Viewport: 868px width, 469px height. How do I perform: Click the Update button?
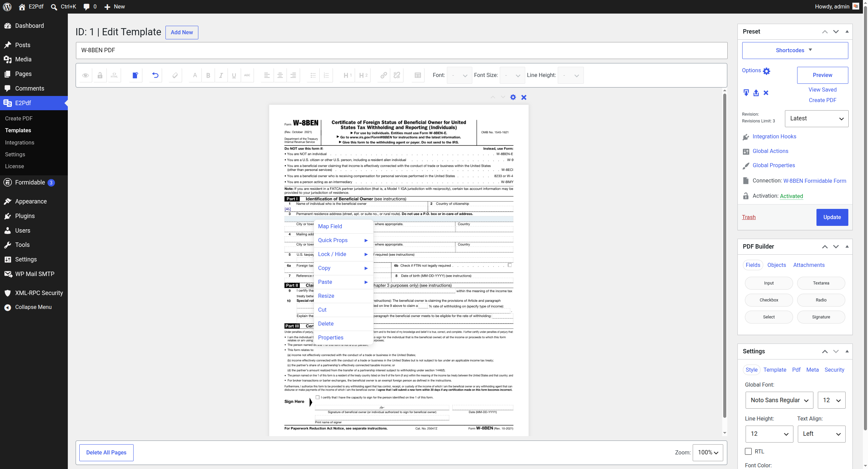tap(832, 217)
